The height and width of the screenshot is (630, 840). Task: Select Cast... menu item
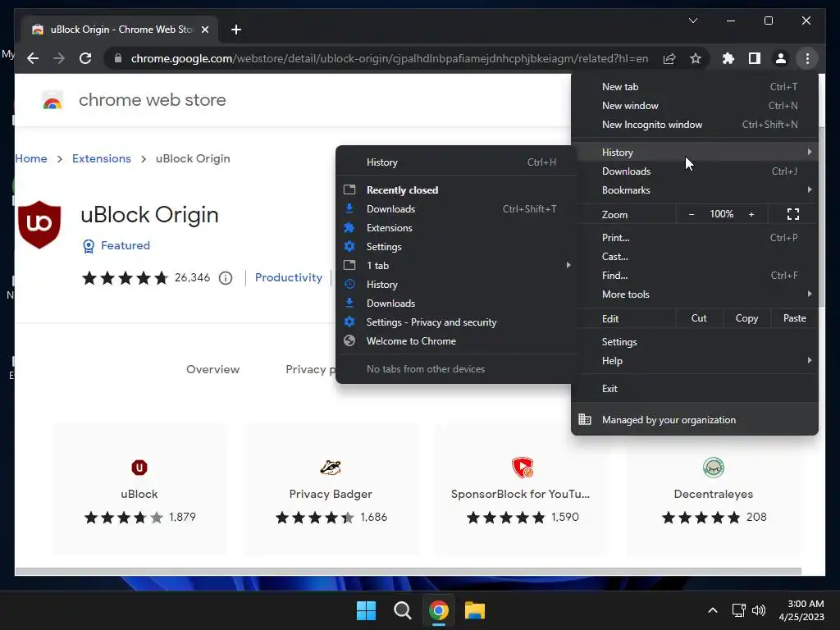[695, 256]
